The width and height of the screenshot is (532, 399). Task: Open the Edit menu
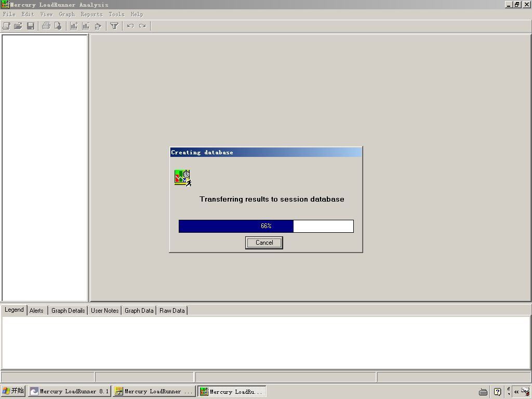(x=28, y=14)
